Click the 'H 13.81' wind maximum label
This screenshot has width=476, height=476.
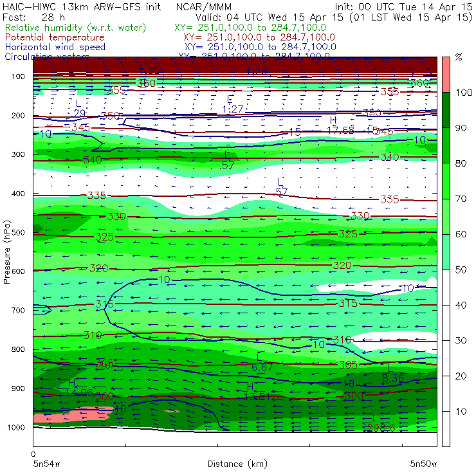tap(257, 392)
